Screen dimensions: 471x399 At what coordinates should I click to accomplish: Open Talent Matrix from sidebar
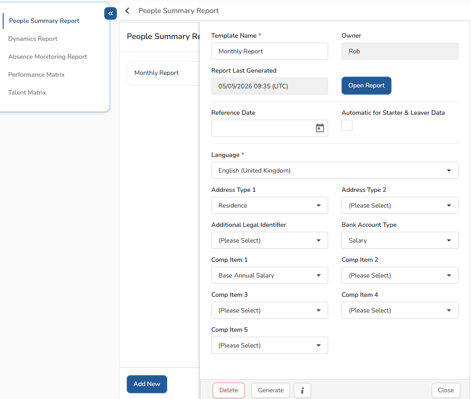click(27, 93)
